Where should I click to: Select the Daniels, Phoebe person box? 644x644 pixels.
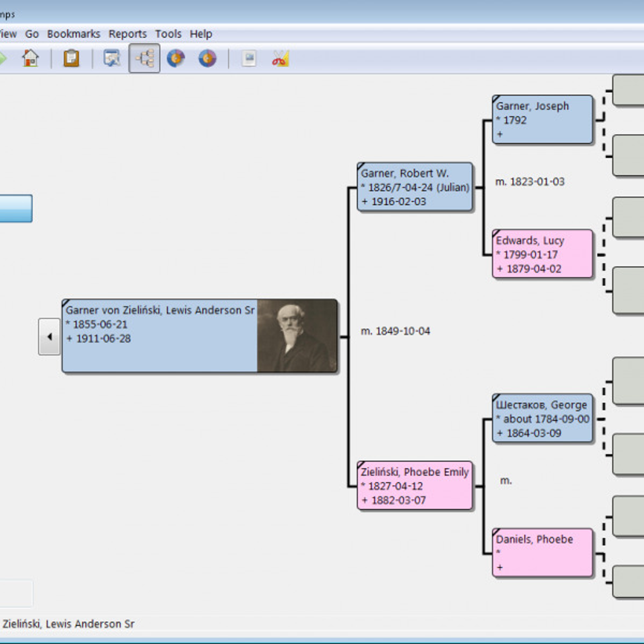click(x=542, y=553)
